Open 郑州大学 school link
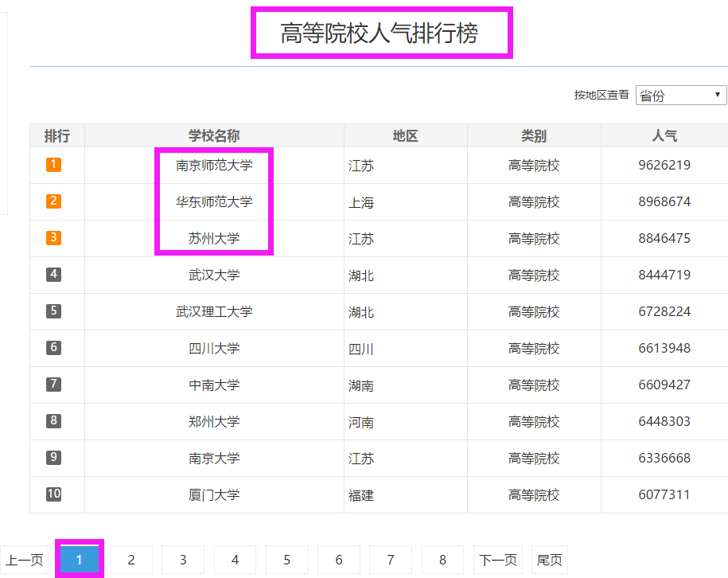Viewport: 728px width, 578px height. point(214,422)
